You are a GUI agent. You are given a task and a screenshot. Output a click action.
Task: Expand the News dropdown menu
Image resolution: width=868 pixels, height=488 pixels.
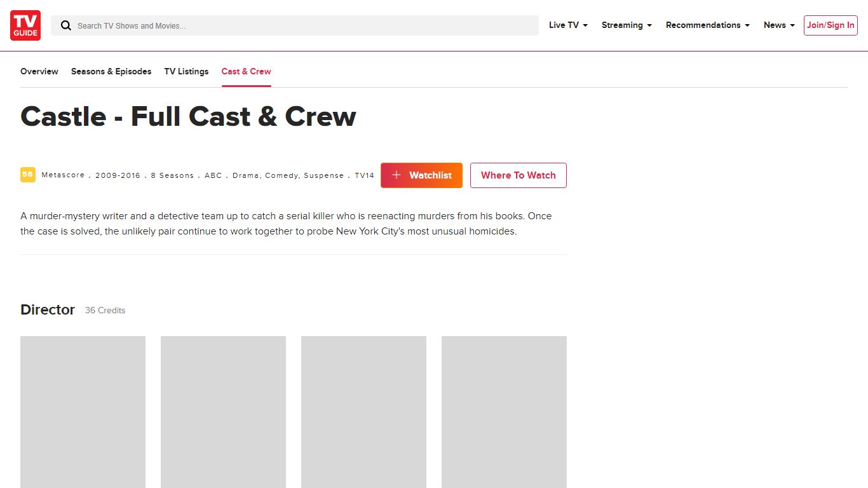click(779, 25)
